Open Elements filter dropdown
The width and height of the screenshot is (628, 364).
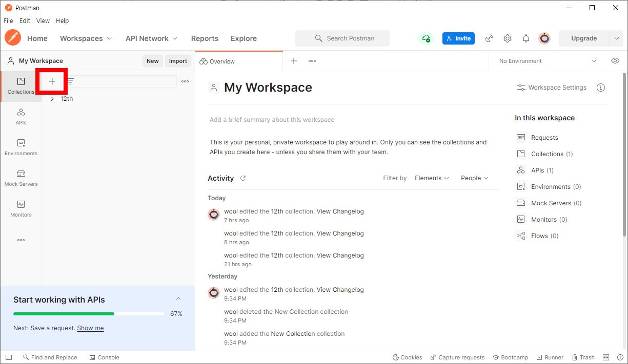(x=432, y=178)
